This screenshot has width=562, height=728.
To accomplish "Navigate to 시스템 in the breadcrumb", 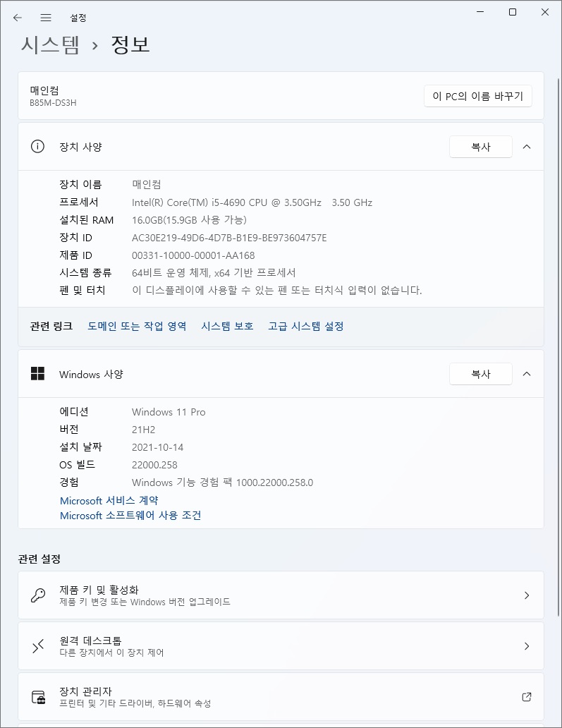I will (50, 45).
